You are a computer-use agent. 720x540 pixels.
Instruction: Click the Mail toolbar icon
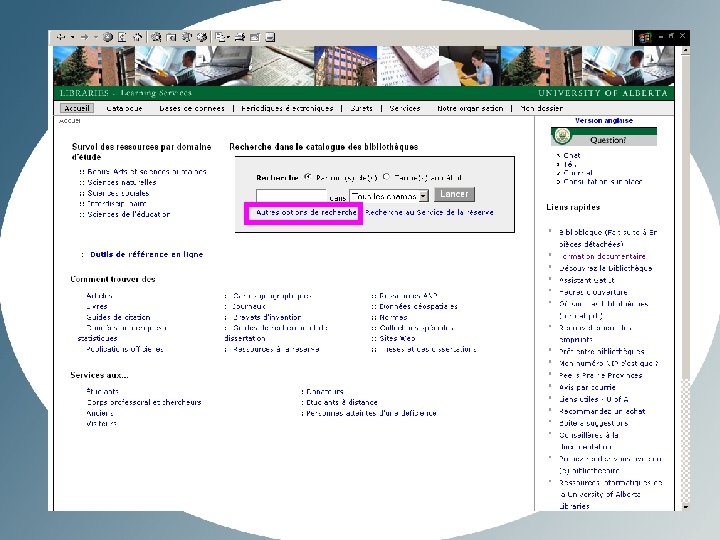click(x=221, y=37)
